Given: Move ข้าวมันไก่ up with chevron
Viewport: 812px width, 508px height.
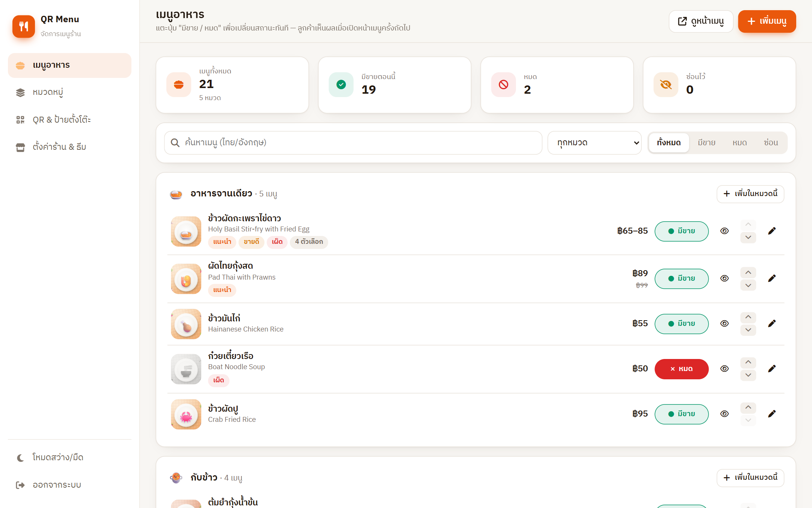Looking at the screenshot, I should [x=748, y=317].
